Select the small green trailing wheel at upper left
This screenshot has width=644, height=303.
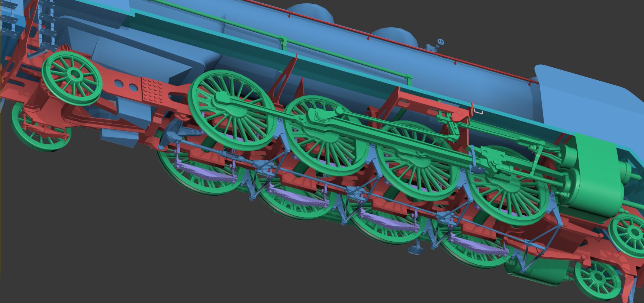(72, 77)
